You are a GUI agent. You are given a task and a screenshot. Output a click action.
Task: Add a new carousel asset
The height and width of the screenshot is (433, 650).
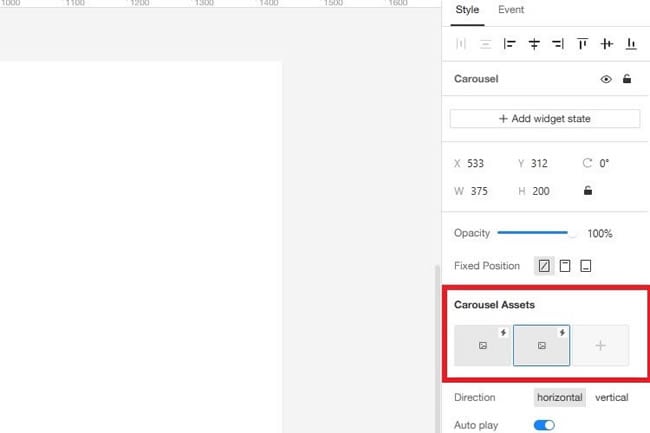pyautogui.click(x=600, y=346)
